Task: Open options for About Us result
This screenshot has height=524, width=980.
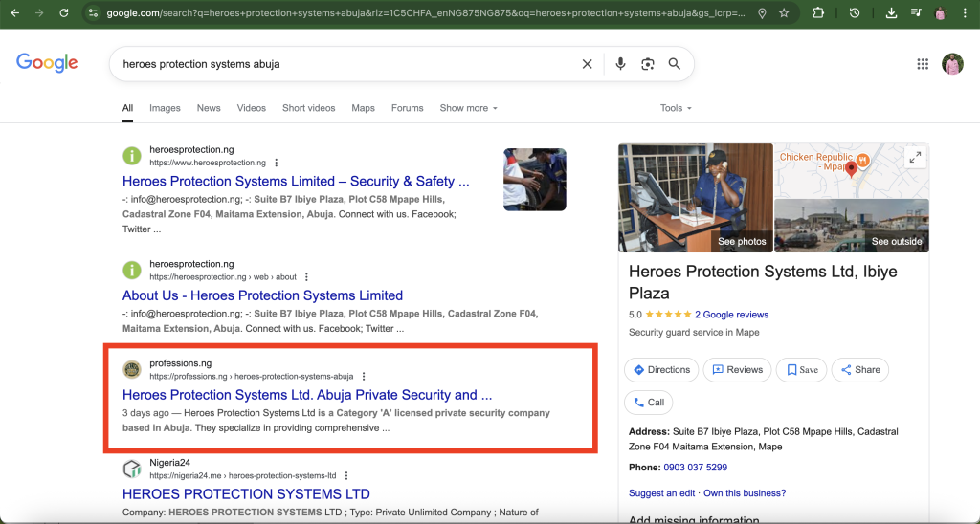Action: [x=306, y=276]
